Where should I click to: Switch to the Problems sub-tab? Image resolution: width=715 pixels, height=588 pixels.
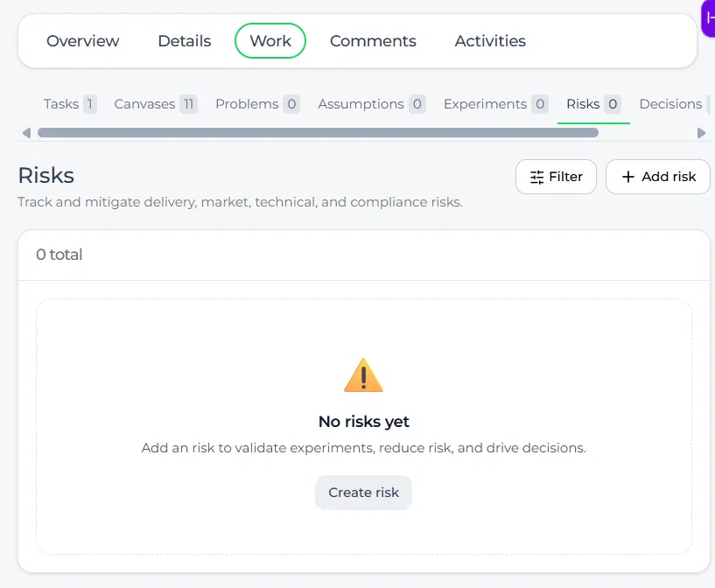coord(257,104)
